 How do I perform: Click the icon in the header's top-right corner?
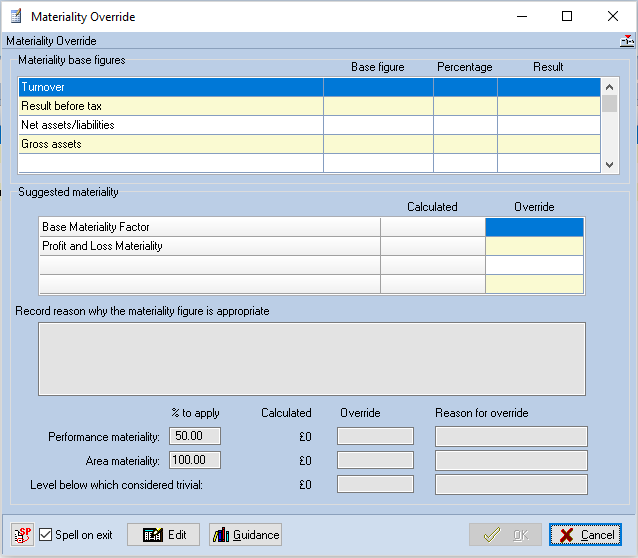pyautogui.click(x=627, y=41)
